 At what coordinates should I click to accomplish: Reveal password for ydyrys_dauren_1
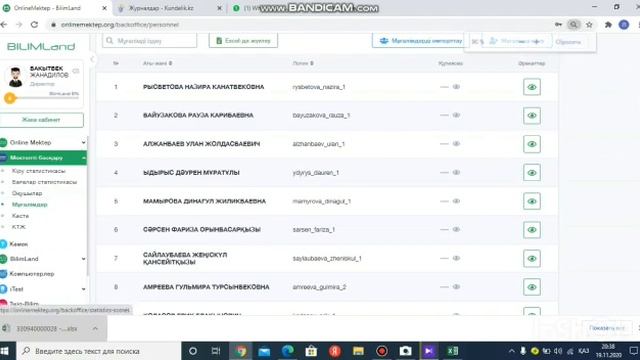click(456, 172)
